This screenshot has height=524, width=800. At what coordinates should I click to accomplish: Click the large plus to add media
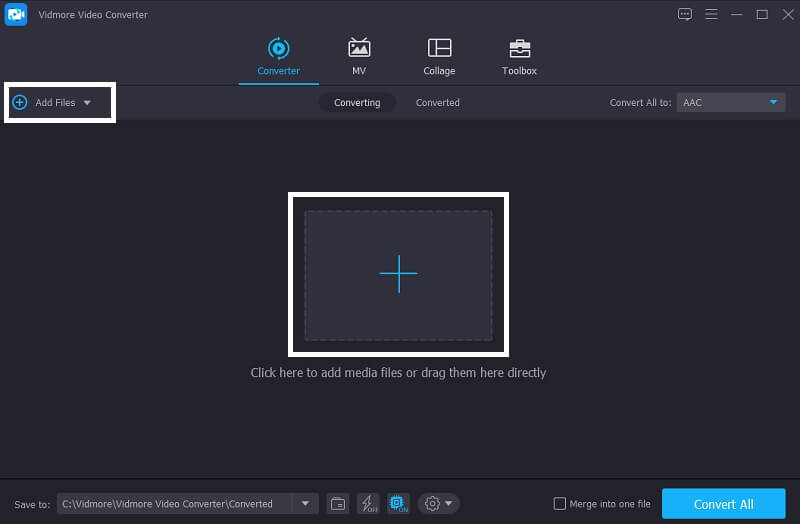point(398,274)
